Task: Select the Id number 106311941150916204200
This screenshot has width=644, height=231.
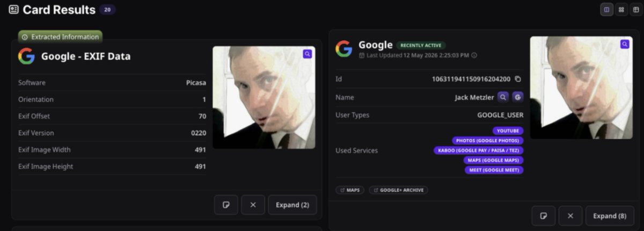Action: pyautogui.click(x=471, y=79)
